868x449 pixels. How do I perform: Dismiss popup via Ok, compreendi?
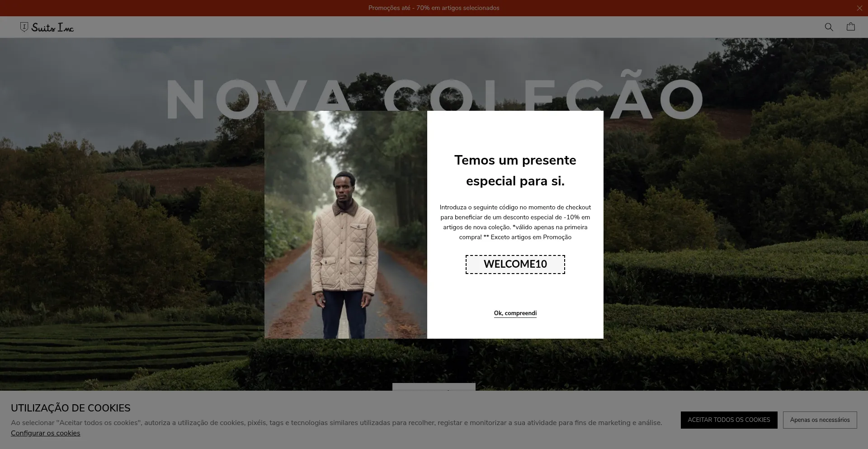(x=515, y=313)
